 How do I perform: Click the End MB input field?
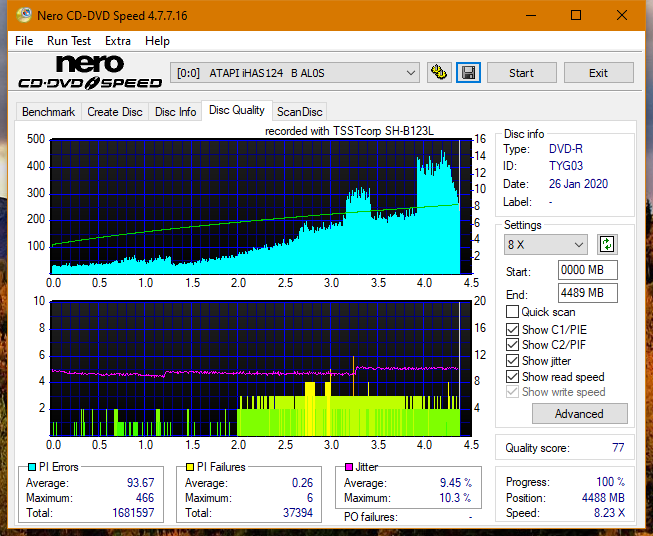[x=588, y=293]
